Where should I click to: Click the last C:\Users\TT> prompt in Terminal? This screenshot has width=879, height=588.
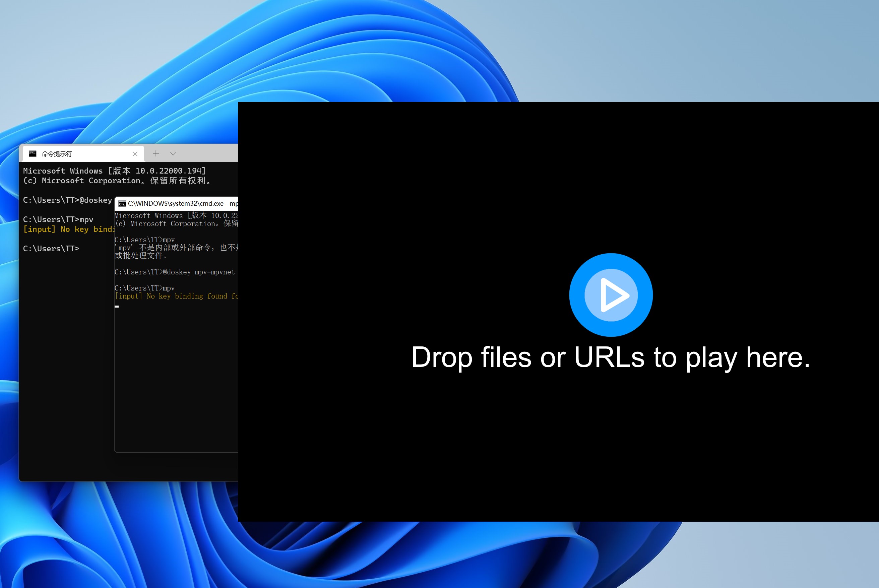click(51, 249)
